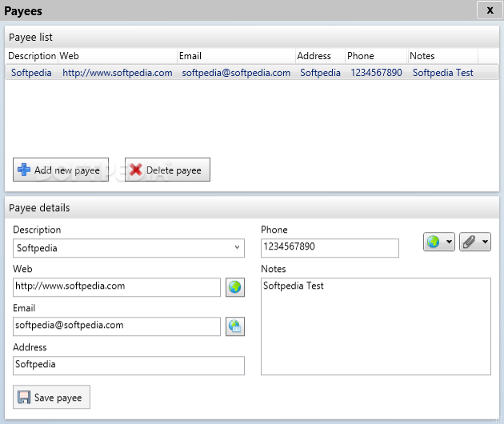
Task: Click into the Address input field
Action: click(129, 366)
